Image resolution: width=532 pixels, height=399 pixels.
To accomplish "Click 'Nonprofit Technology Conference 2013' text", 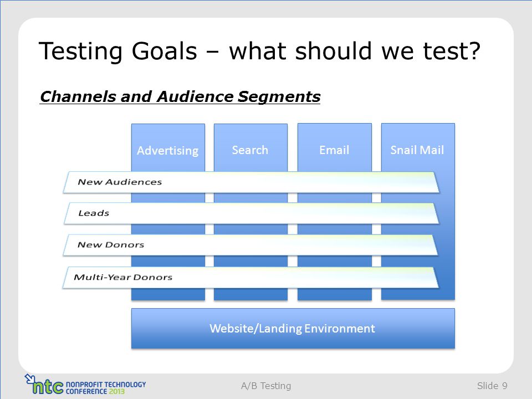I will [105, 388].
